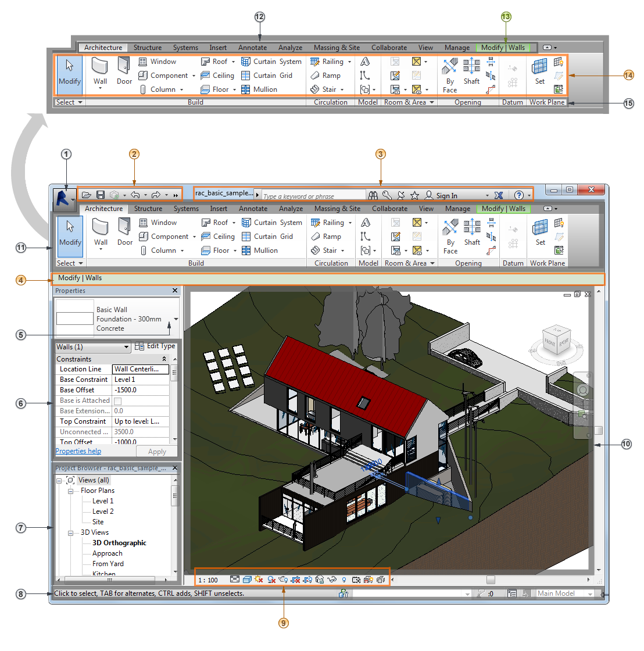644x651 pixels.
Task: Click the ViewCube in the 3D view
Action: (x=556, y=339)
